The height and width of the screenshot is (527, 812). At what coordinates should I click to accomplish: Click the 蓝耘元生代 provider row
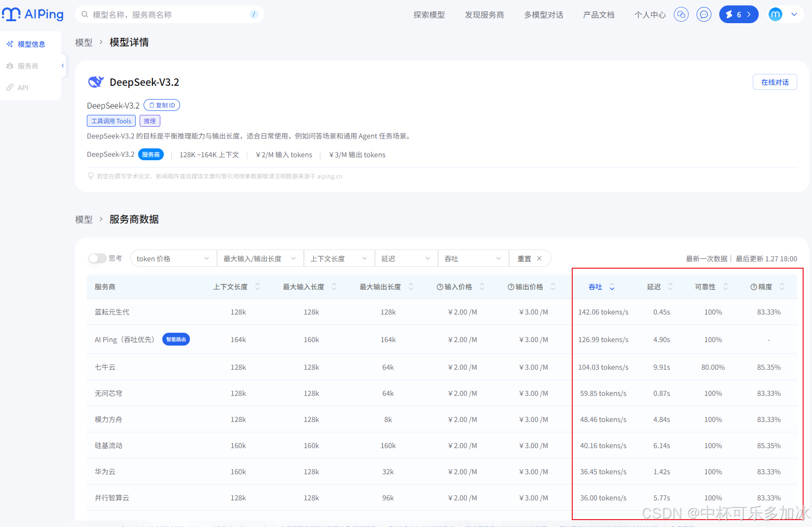tap(442, 312)
